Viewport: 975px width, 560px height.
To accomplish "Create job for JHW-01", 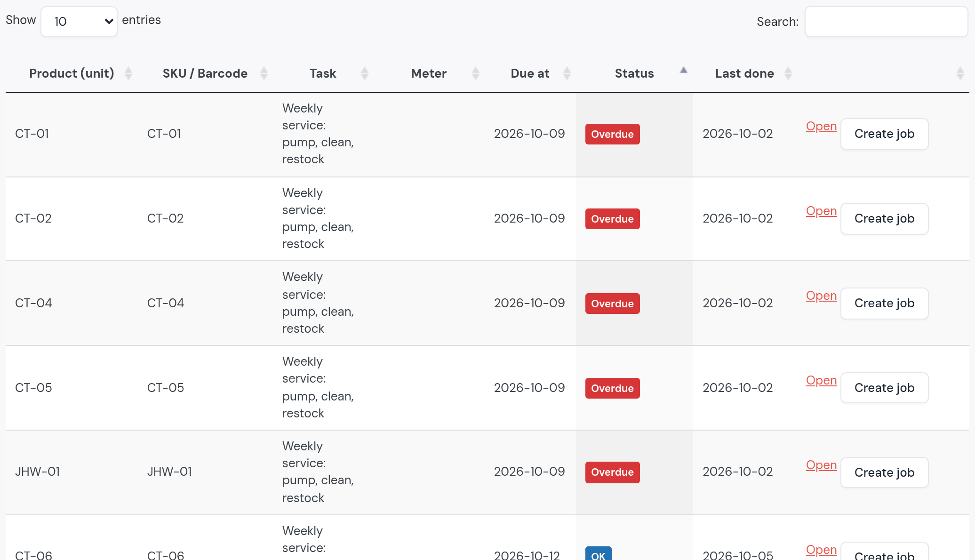I will click(884, 472).
